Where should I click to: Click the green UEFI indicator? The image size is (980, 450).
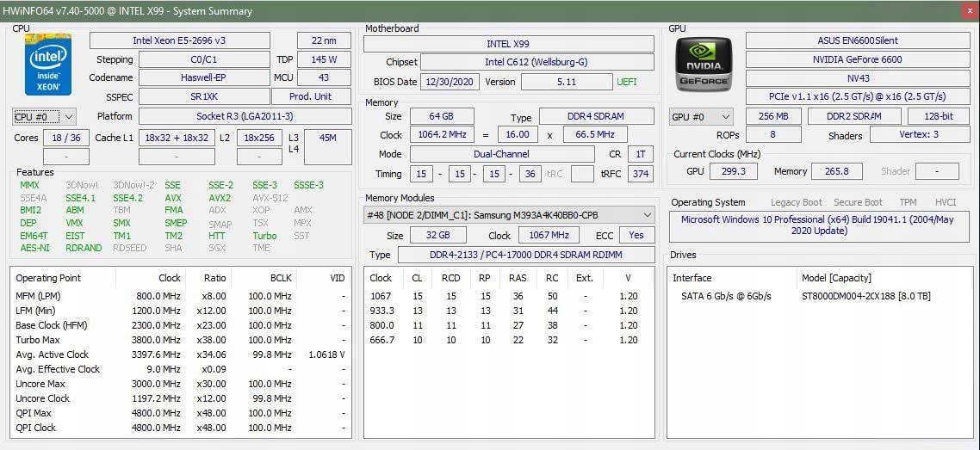627,83
